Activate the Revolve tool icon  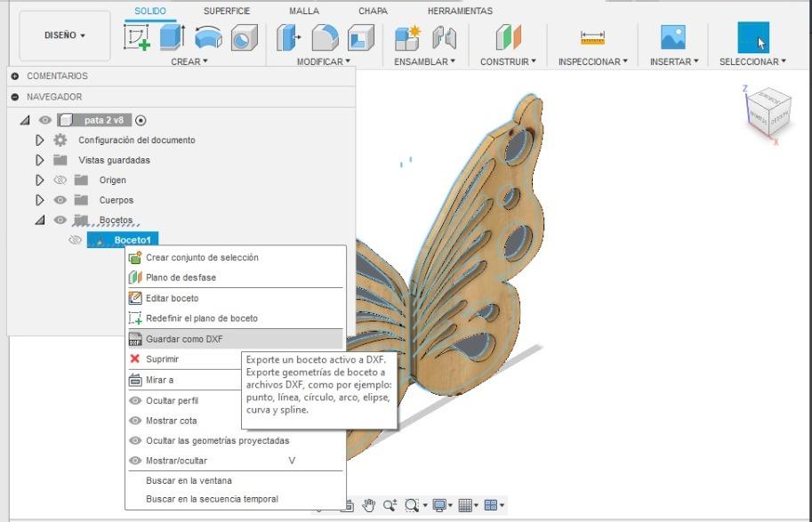[208, 37]
